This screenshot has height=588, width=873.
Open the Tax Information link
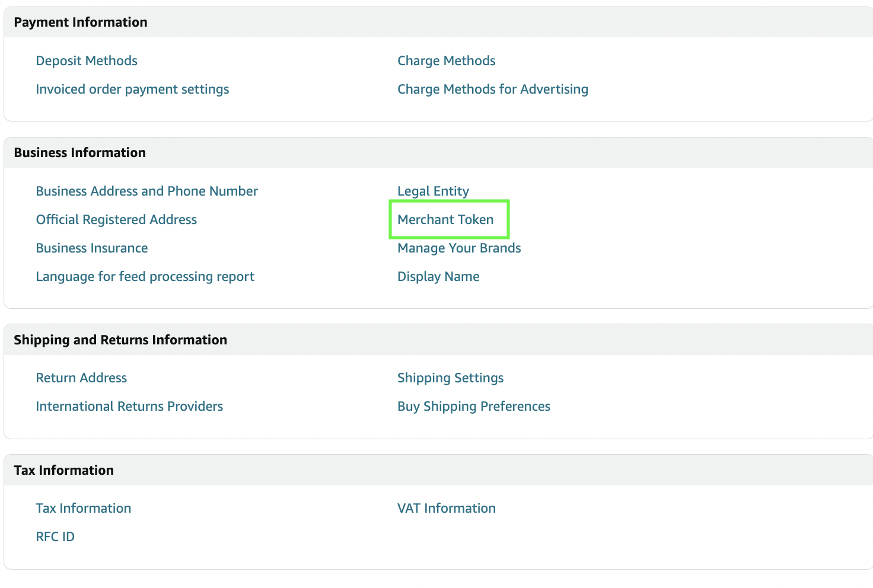84,508
